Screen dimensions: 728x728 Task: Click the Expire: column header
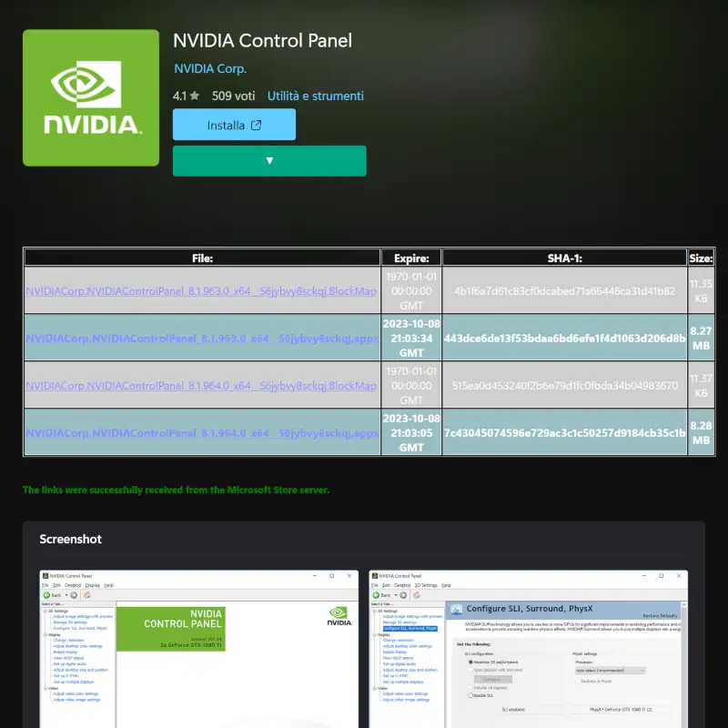(411, 258)
